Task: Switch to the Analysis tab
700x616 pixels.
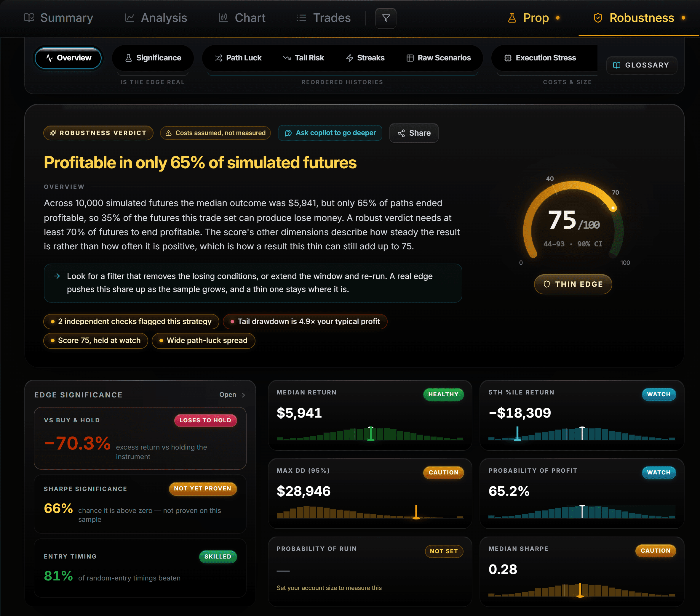Action: (156, 18)
